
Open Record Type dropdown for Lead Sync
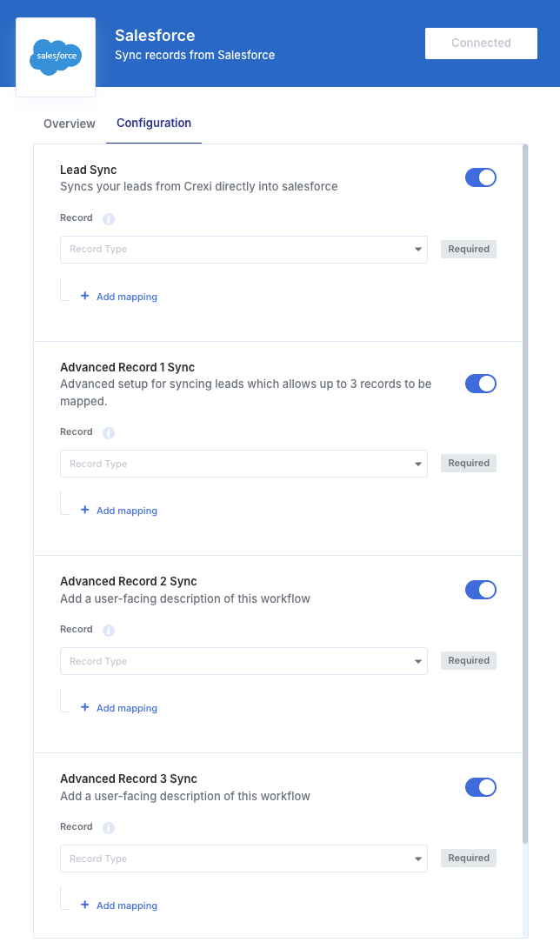coord(243,250)
